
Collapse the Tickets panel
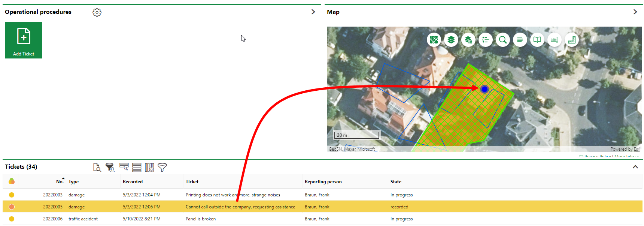click(635, 167)
